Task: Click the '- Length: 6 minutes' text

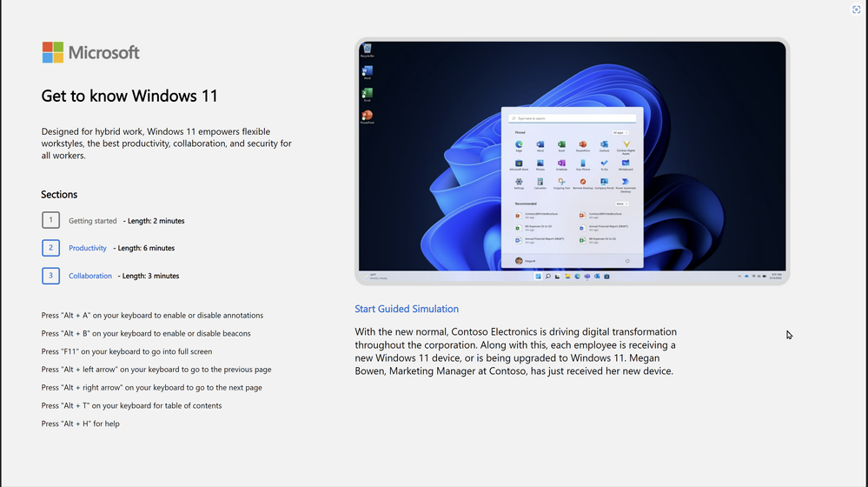Action: [144, 248]
